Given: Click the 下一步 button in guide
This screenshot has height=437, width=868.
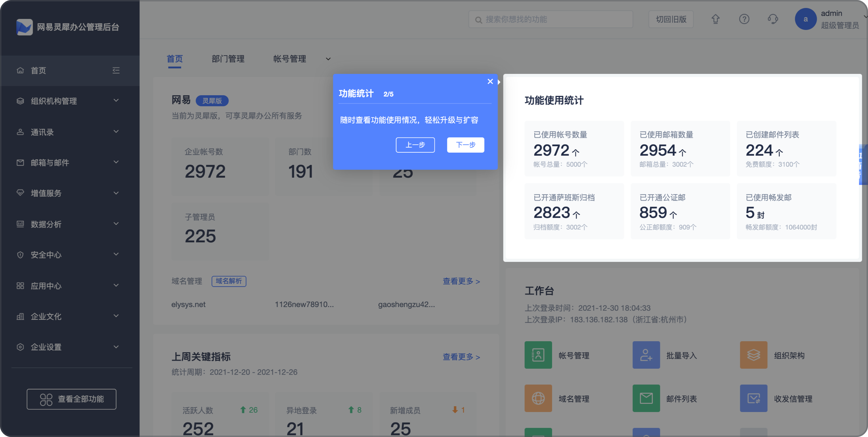Looking at the screenshot, I should tap(465, 145).
